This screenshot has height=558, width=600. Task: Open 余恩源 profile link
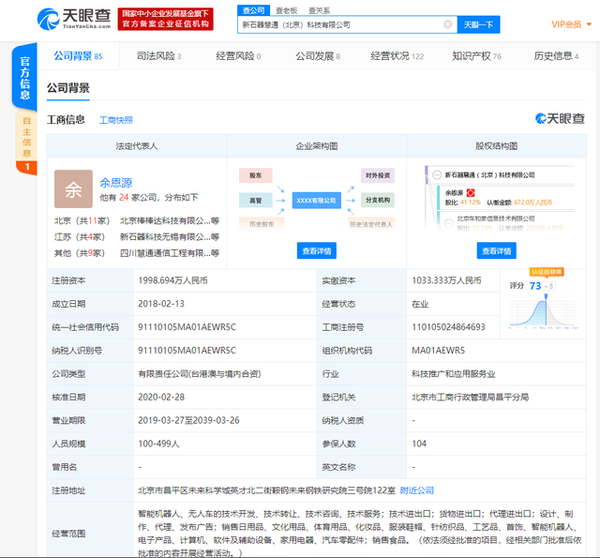click(116, 183)
